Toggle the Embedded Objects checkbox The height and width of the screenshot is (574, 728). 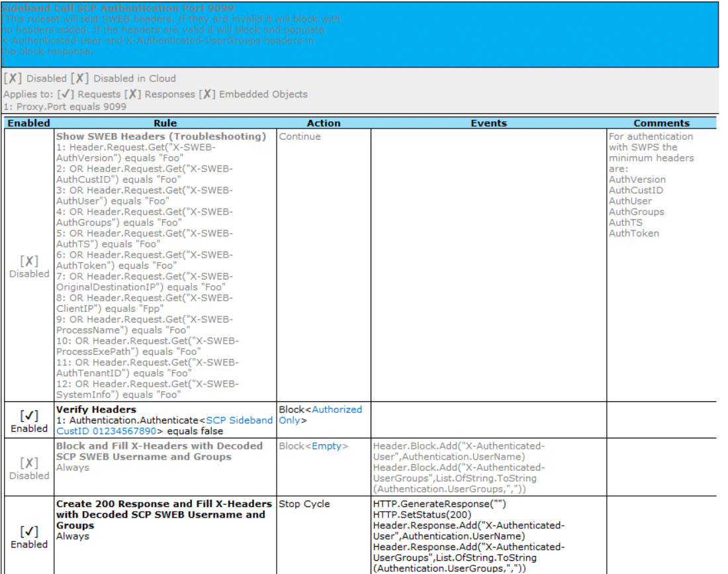tap(208, 95)
